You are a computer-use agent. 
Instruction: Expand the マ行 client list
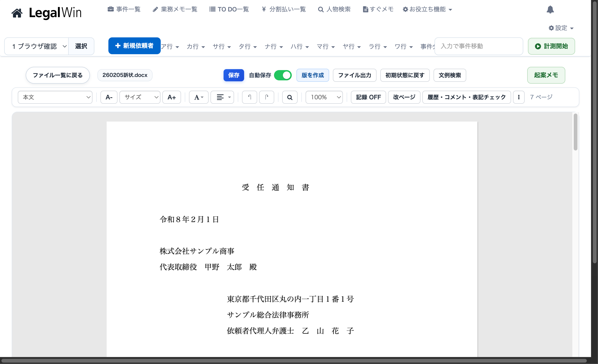[326, 46]
